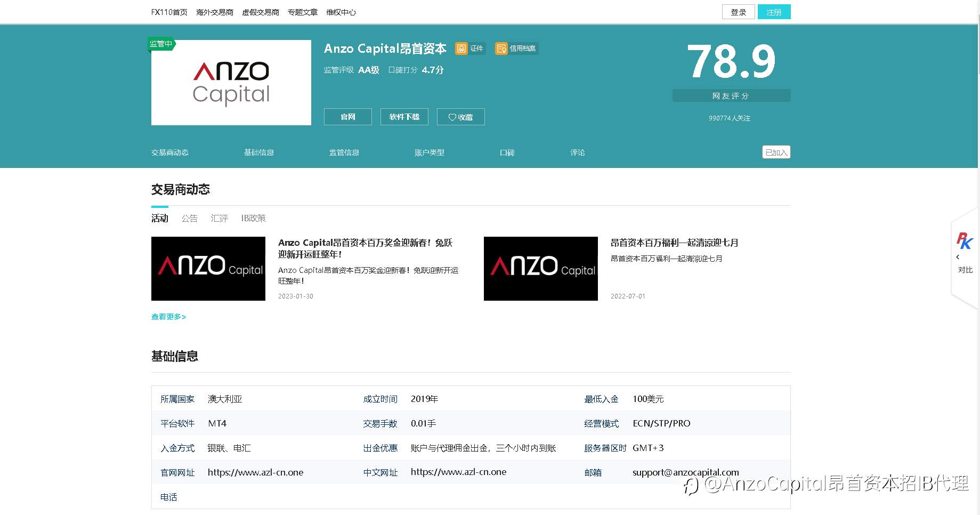Screen dimensions: 980x515
Task: Select the 活动 sub-tab
Action: pyautogui.click(x=160, y=218)
